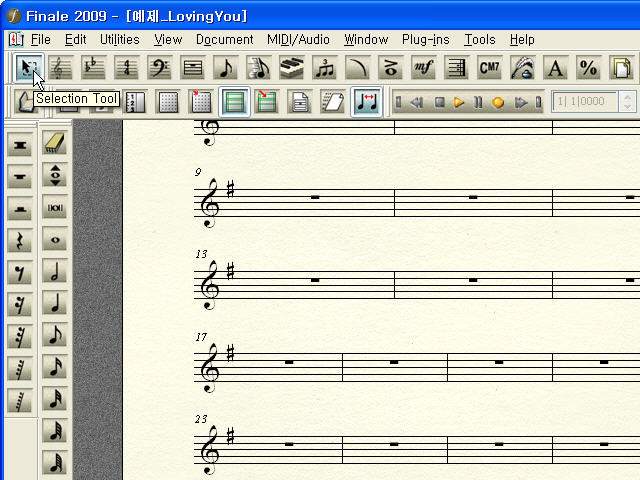
Task: Choose the Resize tool percent icon
Action: pos(588,68)
